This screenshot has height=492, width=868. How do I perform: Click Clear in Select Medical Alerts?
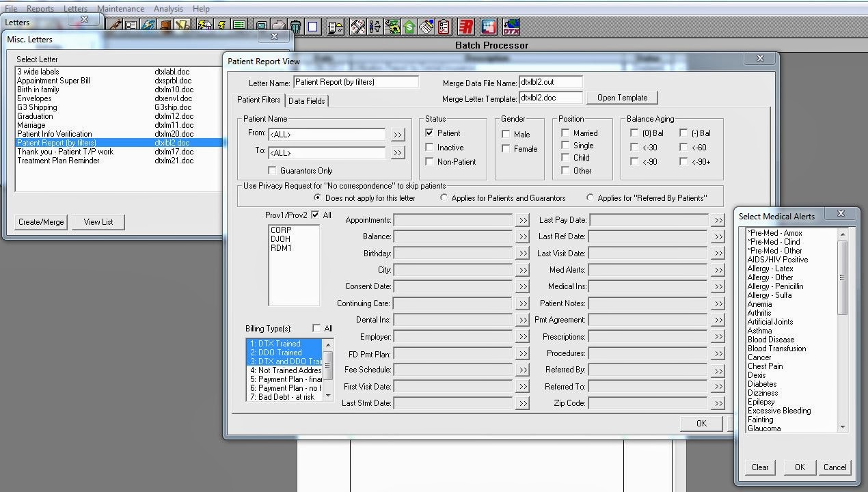[x=760, y=467]
